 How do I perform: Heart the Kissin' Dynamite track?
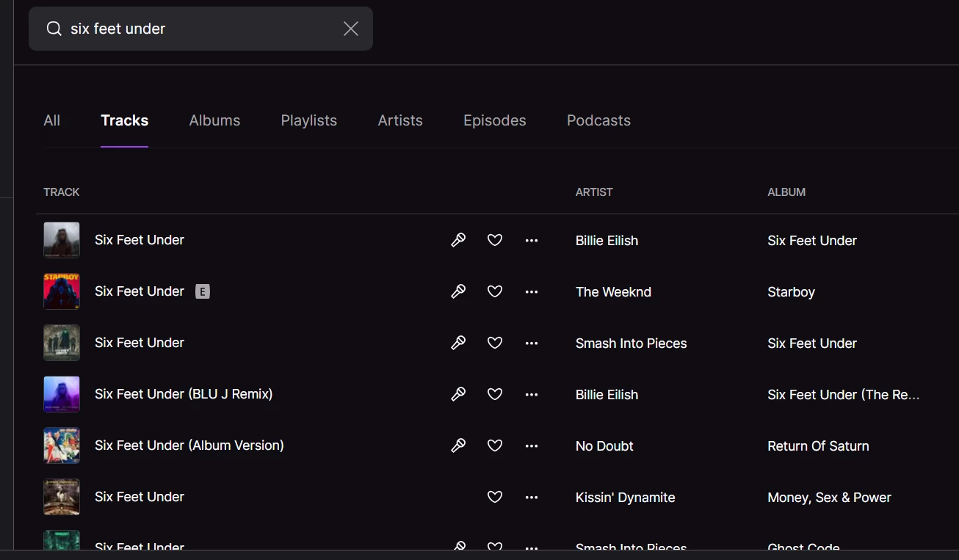coord(495,497)
